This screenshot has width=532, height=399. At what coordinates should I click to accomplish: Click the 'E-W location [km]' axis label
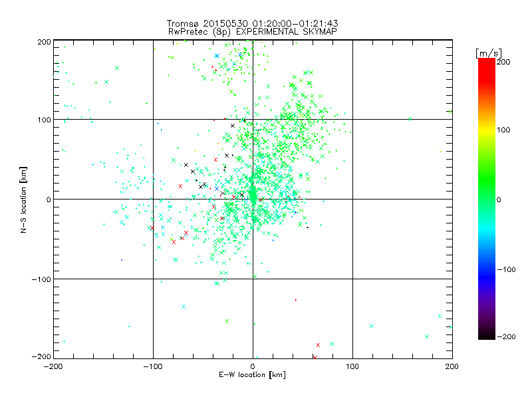(x=252, y=375)
